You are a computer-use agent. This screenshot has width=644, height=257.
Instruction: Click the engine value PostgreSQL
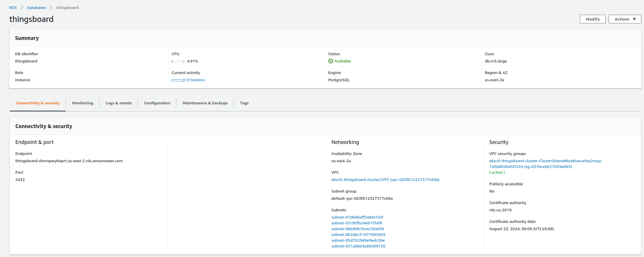pos(339,80)
